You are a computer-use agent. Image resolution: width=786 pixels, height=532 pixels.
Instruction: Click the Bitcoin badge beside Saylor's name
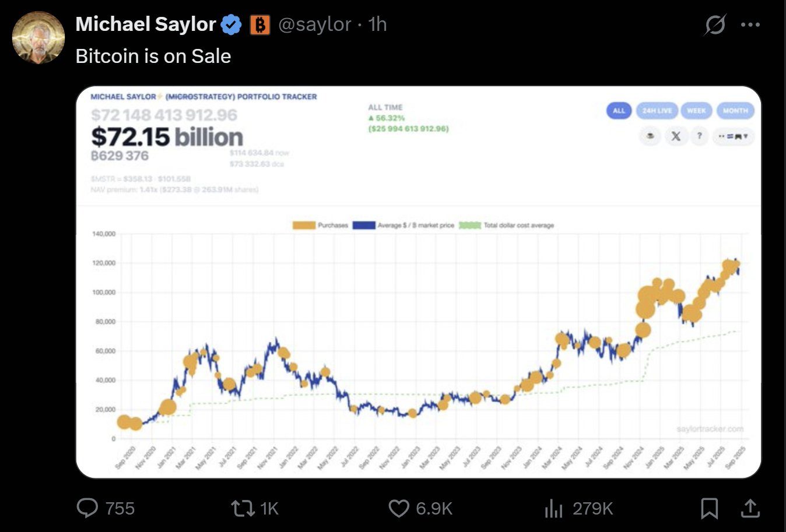tap(260, 24)
